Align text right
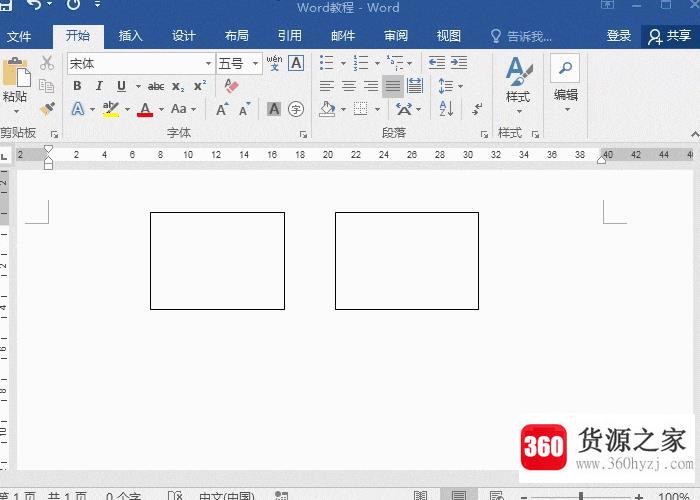The width and height of the screenshot is (700, 500). (x=371, y=86)
